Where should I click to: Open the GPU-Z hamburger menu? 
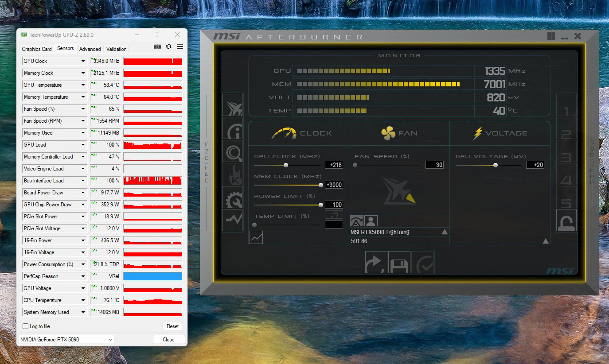180,46
